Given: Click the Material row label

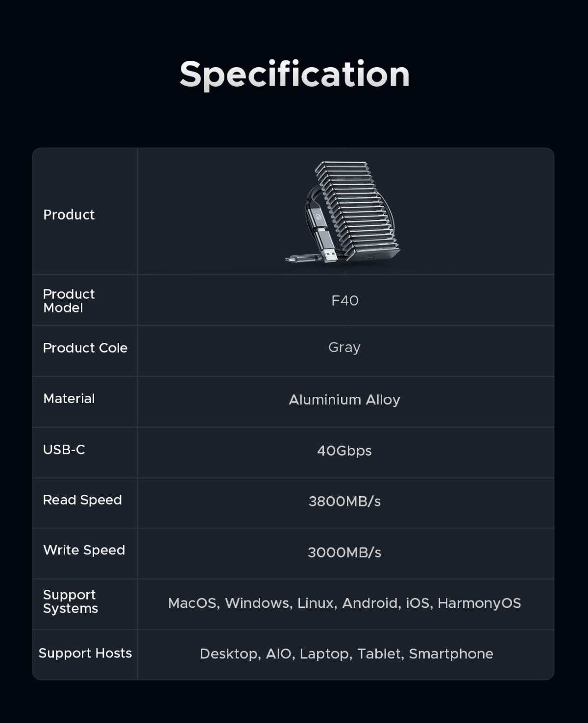Looking at the screenshot, I should click(69, 399).
